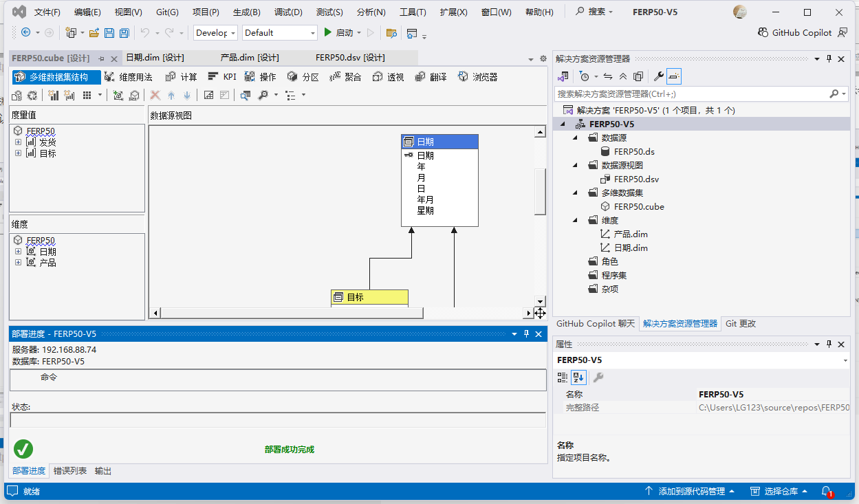859x504 pixels.
Task: Click the New Measure Group toolbar icon
Action: (69, 96)
